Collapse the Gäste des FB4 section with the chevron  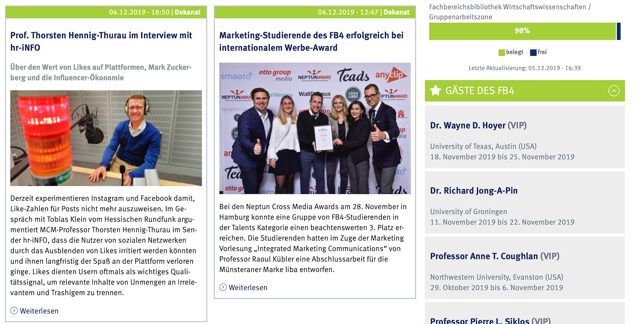click(x=614, y=91)
